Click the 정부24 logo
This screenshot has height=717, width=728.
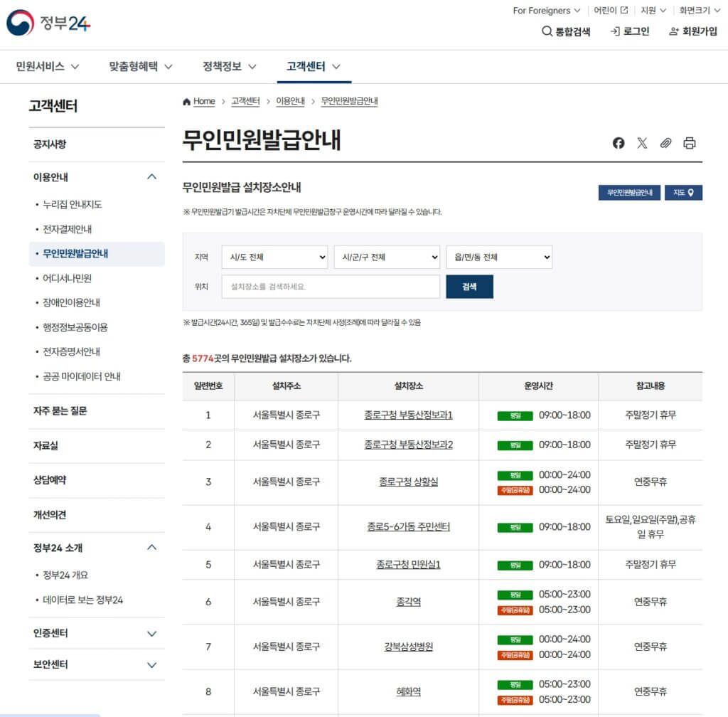coord(48,23)
